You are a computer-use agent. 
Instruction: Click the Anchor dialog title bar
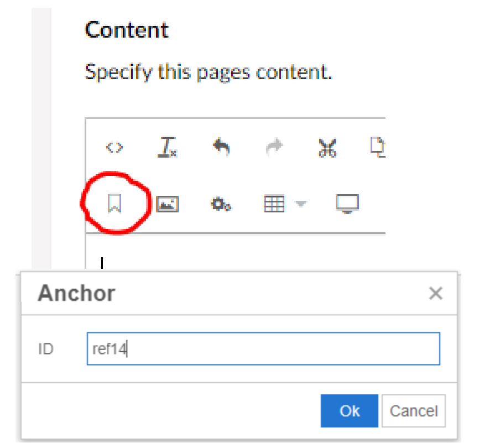221,293
